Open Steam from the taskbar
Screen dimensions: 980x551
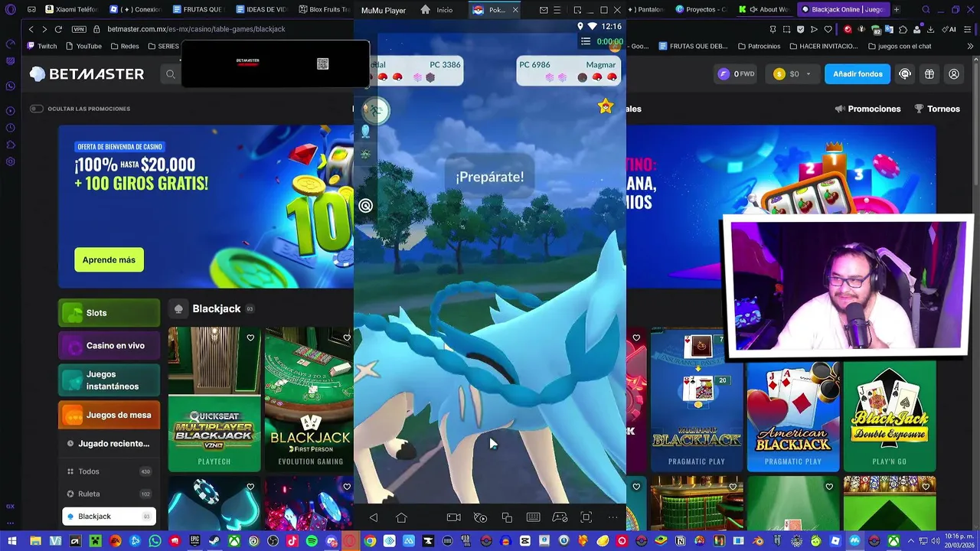[x=214, y=541]
